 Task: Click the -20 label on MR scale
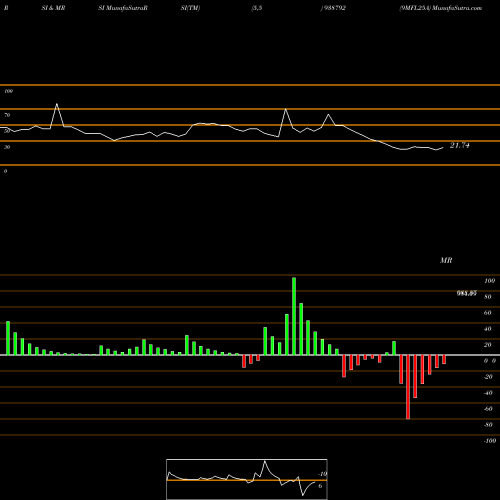coord(488,377)
